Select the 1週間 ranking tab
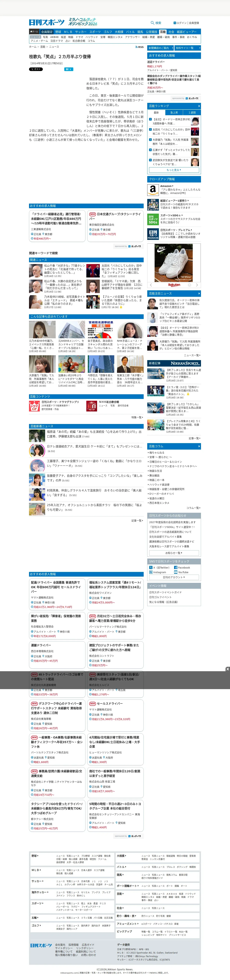 point(191,113)
